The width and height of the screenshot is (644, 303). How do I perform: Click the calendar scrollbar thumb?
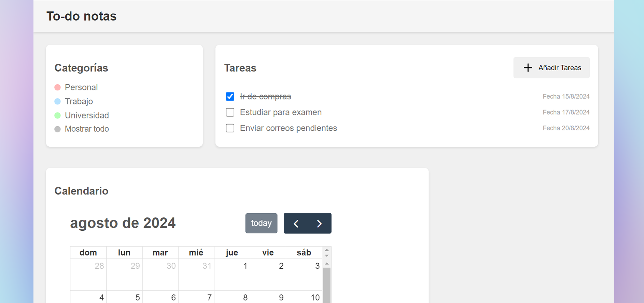[327, 285]
